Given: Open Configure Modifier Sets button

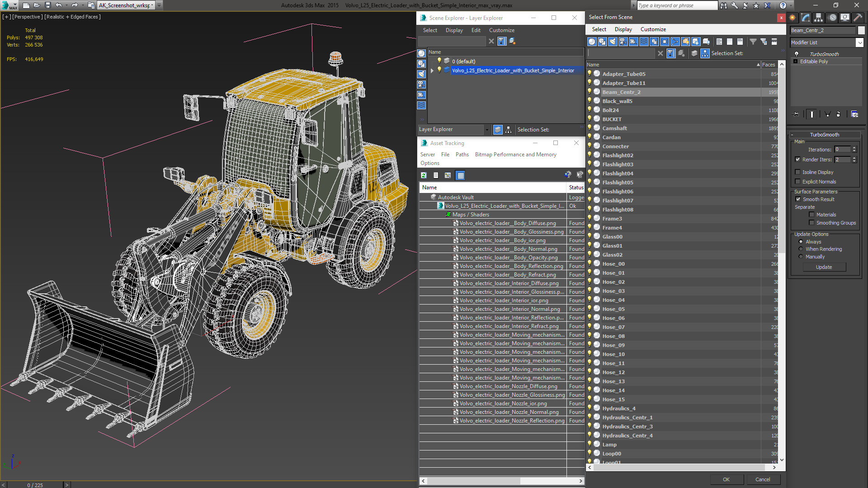Looking at the screenshot, I should [x=854, y=114].
